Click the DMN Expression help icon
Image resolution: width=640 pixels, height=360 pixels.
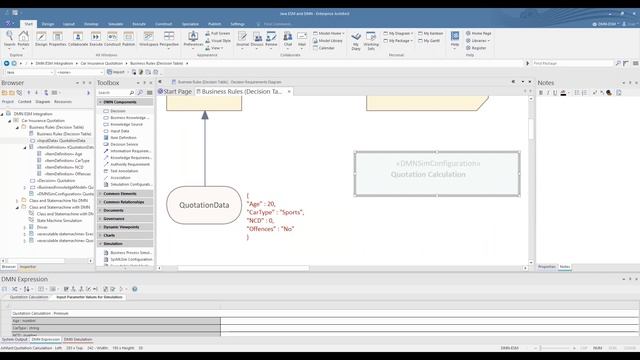coord(134,289)
